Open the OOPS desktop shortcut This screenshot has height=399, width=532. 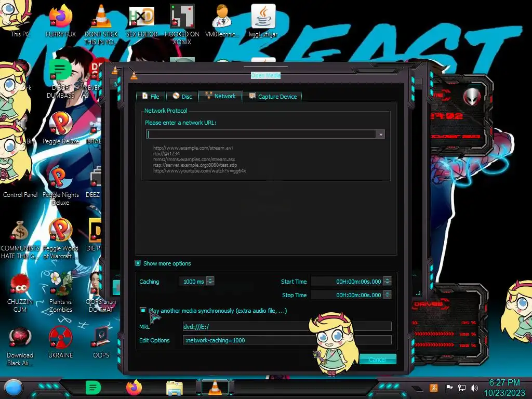[x=101, y=343]
